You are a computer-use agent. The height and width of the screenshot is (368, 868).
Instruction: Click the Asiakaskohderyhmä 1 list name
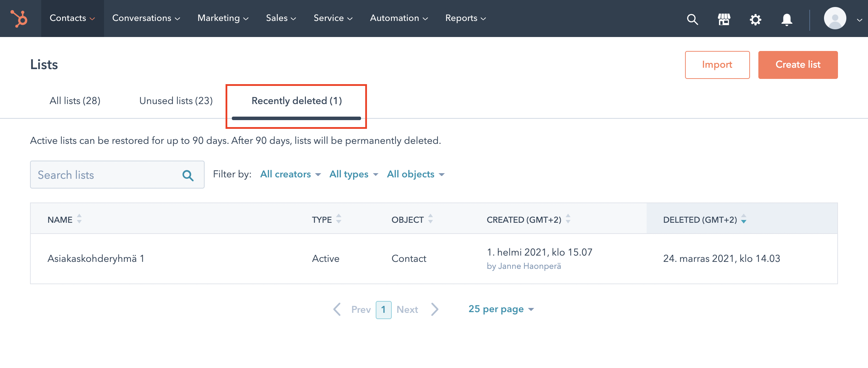(x=96, y=258)
